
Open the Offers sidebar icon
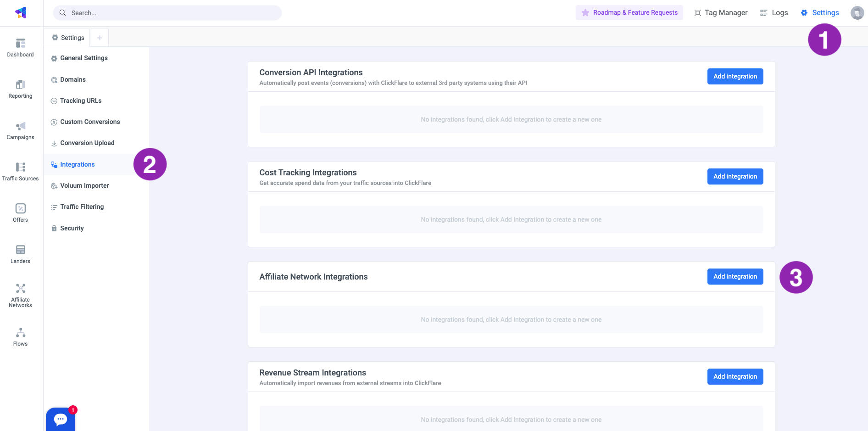[21, 208]
